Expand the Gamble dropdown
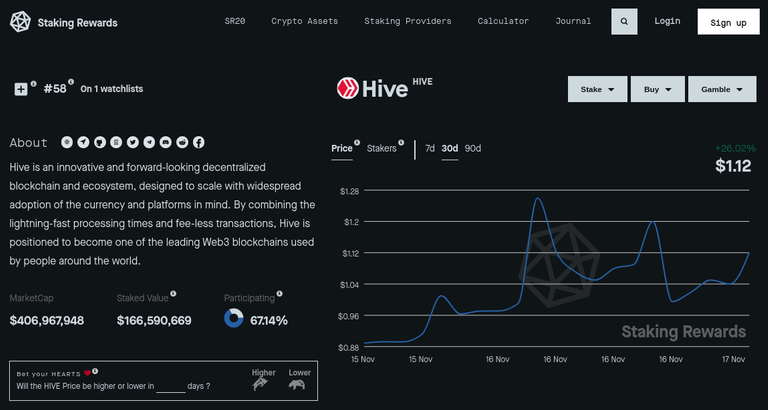 pyautogui.click(x=722, y=89)
